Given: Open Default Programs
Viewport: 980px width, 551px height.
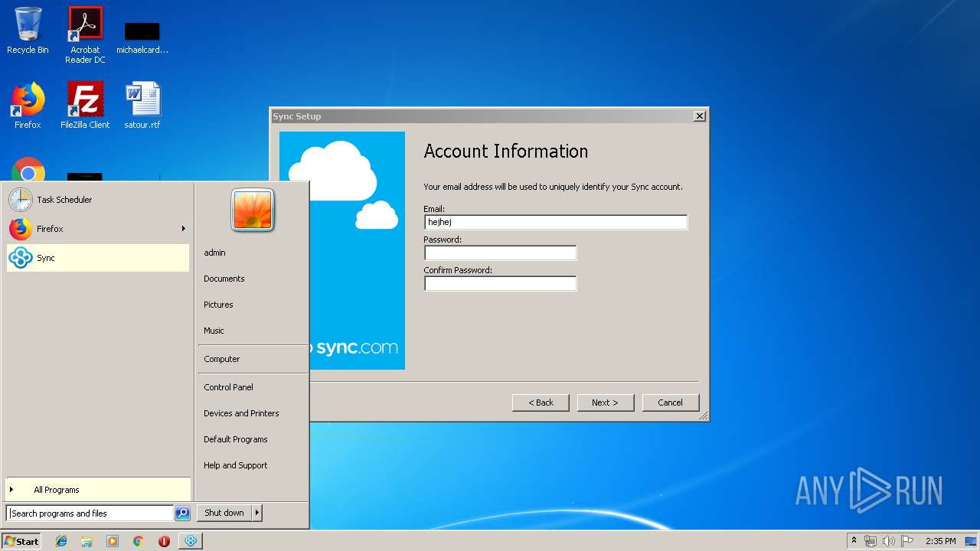Looking at the screenshot, I should (x=235, y=439).
